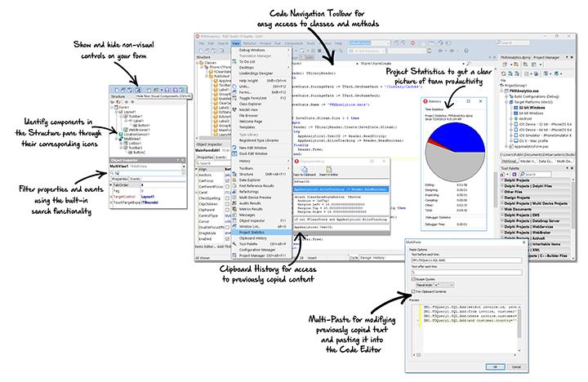Click the Refactorings icon in View menu
Image resolution: width=588 pixels, height=382 pixels.
click(234, 192)
